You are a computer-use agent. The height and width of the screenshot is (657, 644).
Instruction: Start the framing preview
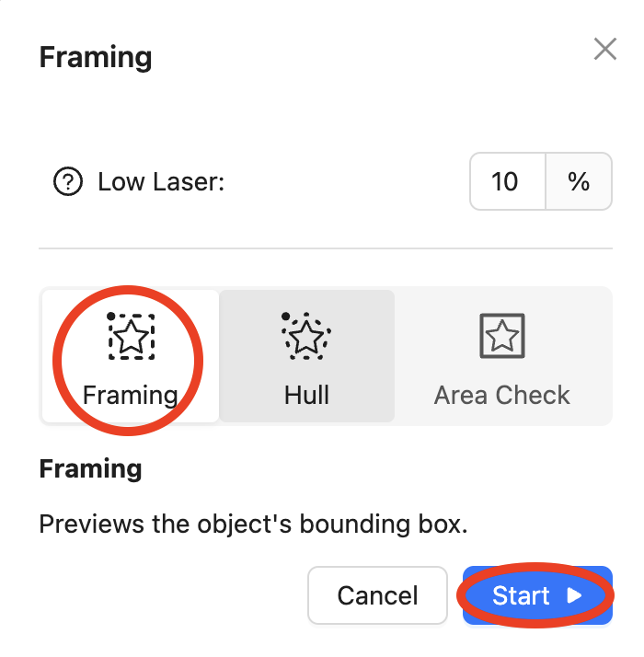537,595
